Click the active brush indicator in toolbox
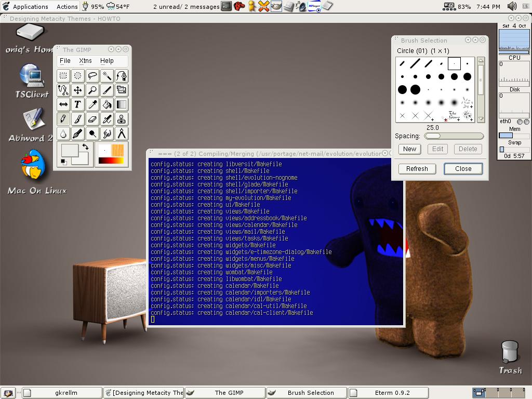Viewport: 532px width, 399px height. coord(104,150)
